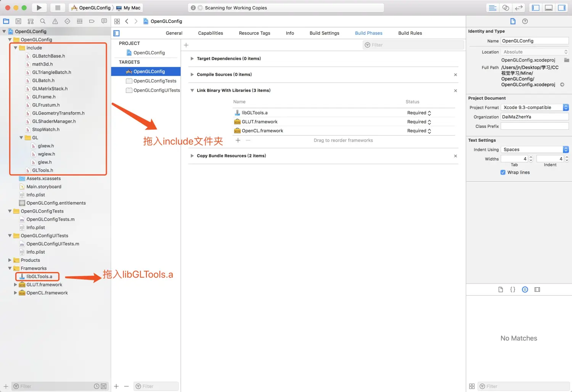Expand Target Dependencies section

[192, 59]
